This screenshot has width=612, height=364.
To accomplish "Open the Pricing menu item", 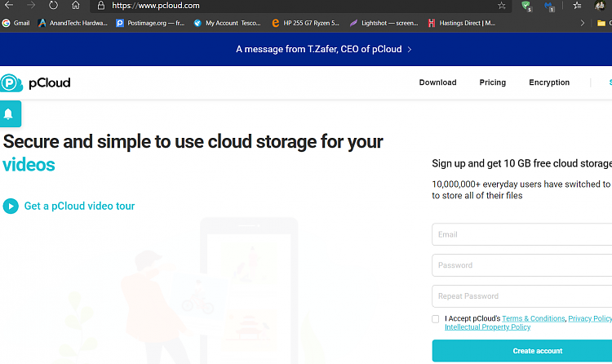I will (x=492, y=82).
